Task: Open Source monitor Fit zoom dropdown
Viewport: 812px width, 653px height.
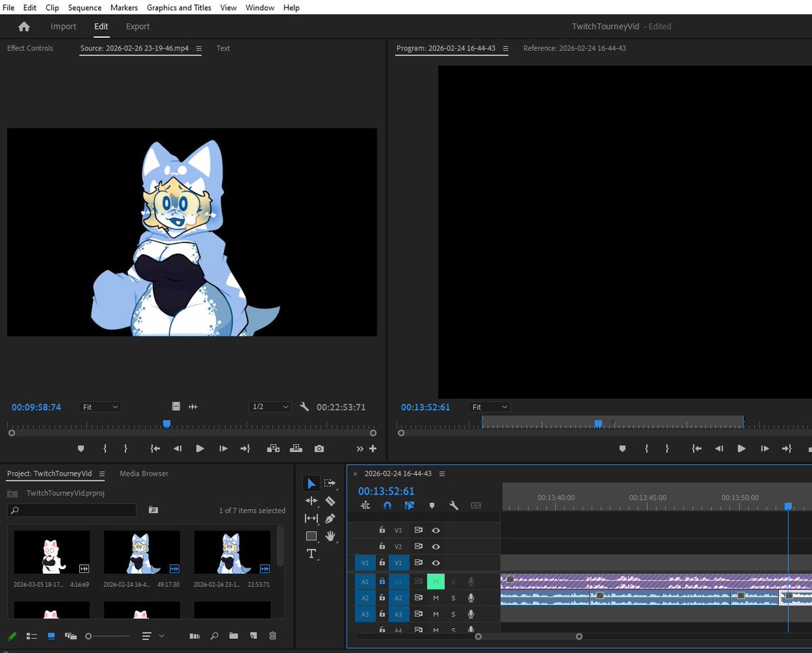Action: click(x=99, y=407)
